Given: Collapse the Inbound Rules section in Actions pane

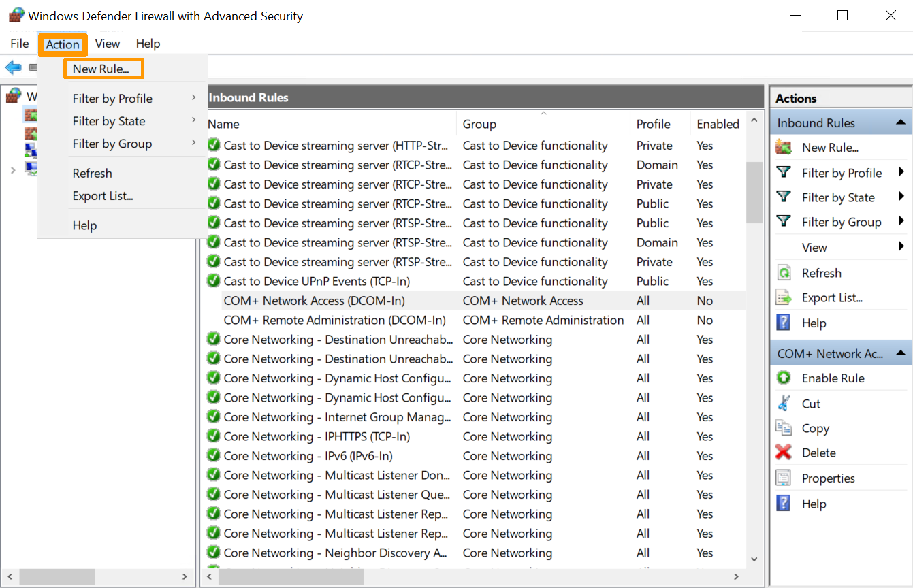Looking at the screenshot, I should [900, 123].
